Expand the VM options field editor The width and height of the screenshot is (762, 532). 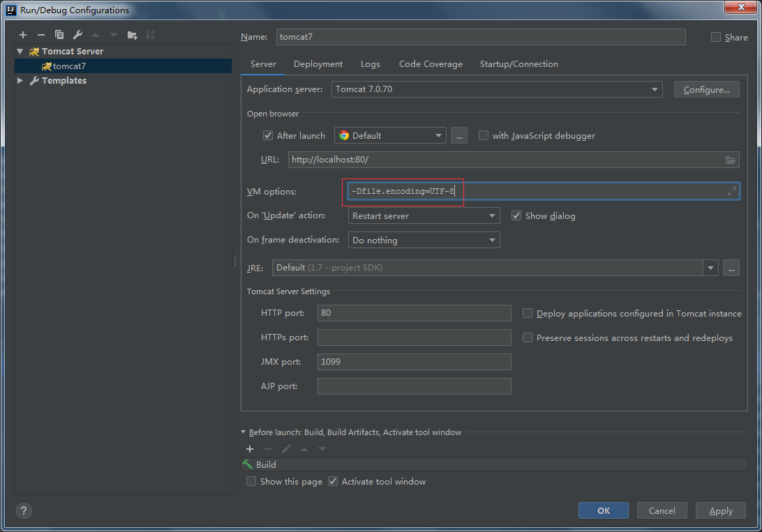(x=731, y=191)
